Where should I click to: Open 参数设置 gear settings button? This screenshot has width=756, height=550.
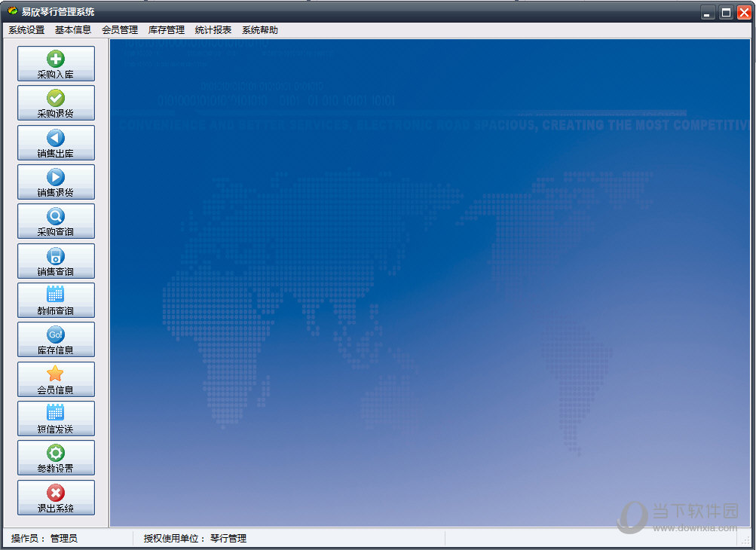[x=56, y=458]
